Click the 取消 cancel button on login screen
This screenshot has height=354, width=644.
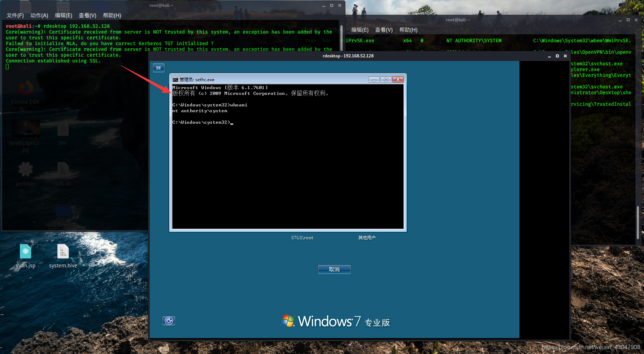coord(334,270)
